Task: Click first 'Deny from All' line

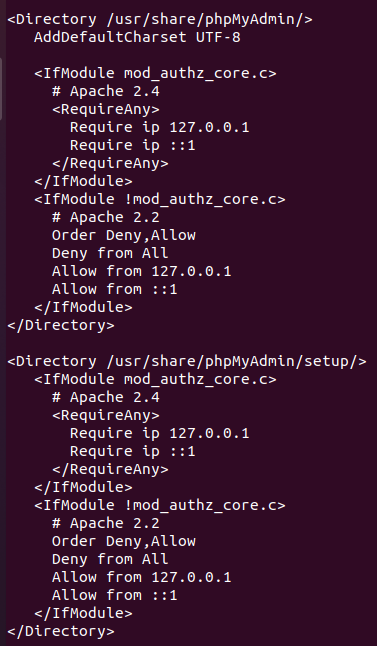Action: (110, 253)
